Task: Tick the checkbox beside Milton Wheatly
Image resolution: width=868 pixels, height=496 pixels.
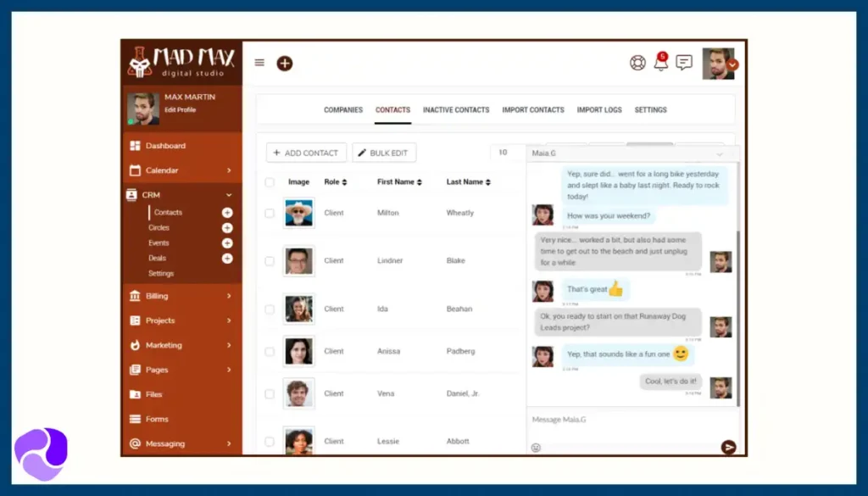Action: click(x=269, y=213)
